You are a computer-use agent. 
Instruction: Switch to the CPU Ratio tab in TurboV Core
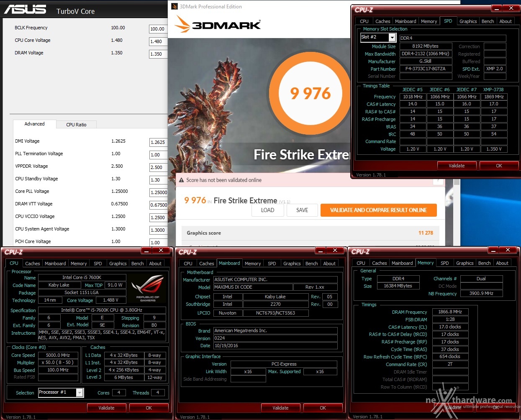[x=76, y=125]
